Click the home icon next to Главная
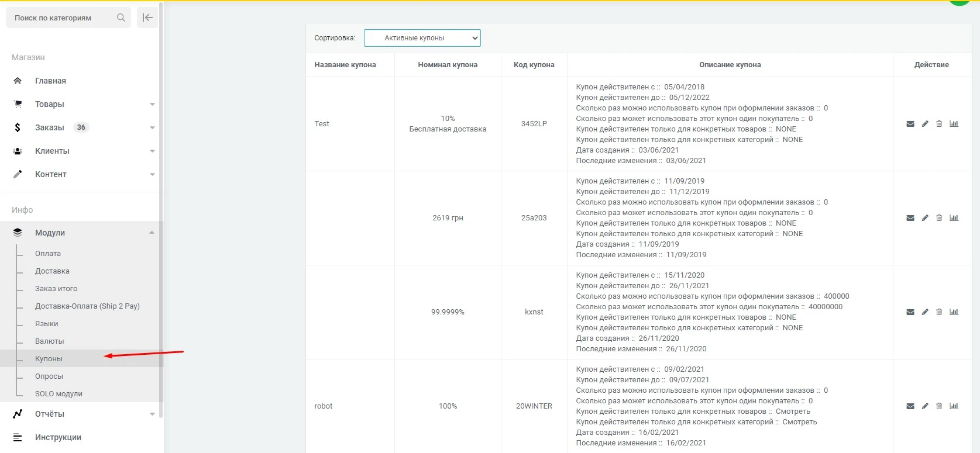The height and width of the screenshot is (453, 980). (x=18, y=81)
